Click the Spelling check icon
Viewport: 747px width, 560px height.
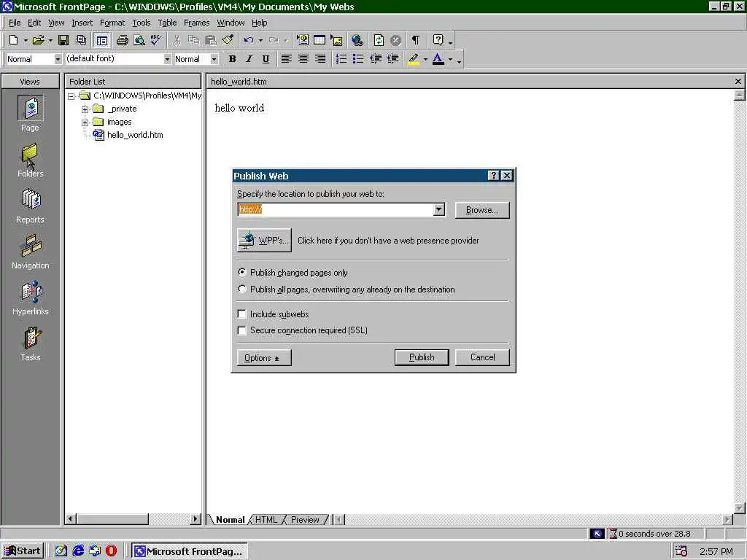(156, 41)
